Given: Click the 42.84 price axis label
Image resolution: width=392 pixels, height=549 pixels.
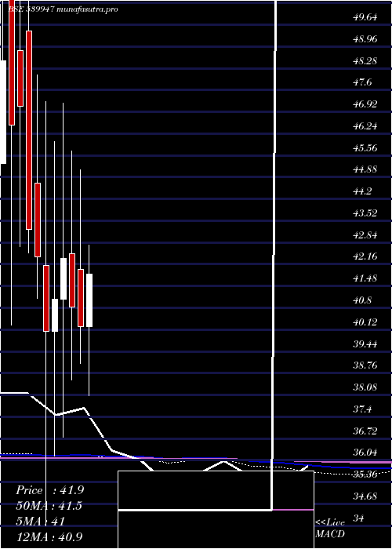Looking at the screenshot, I should point(365,235).
